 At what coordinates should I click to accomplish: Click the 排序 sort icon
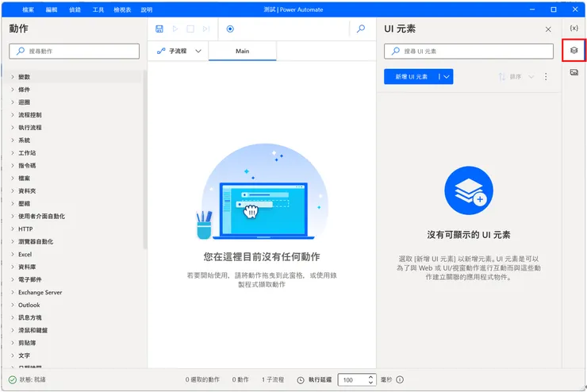502,77
